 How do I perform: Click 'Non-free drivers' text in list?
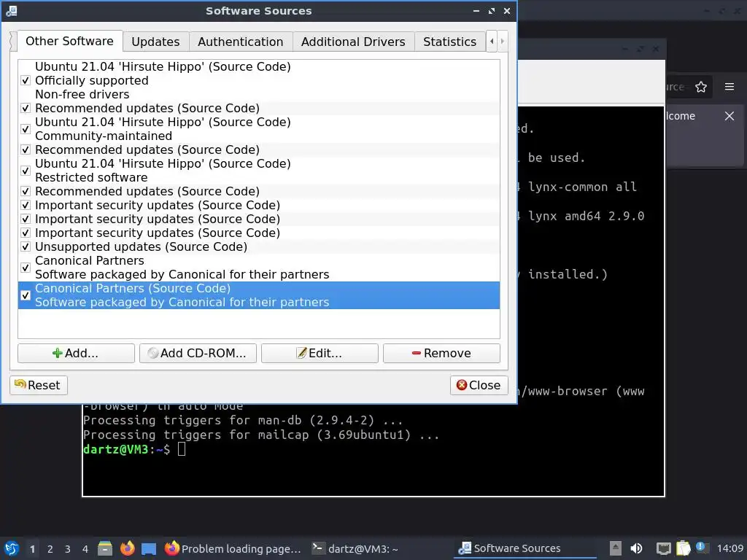coord(82,94)
